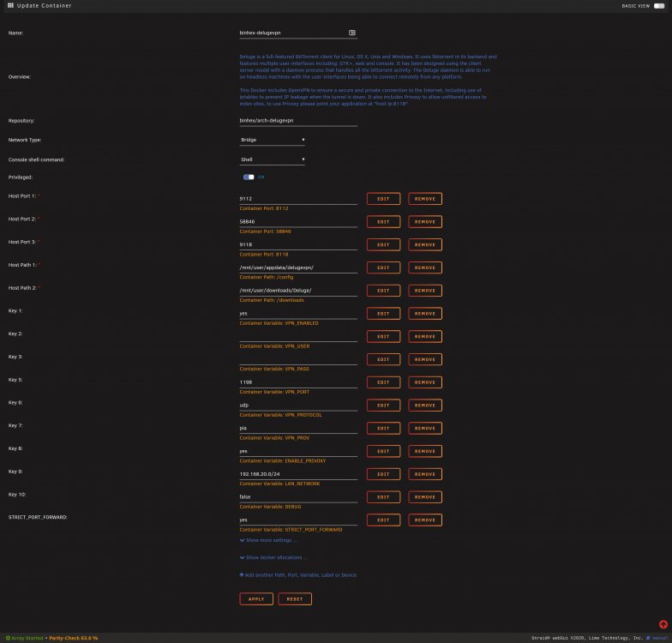The image size is (672, 643).
Task: Remove Host Port 2 (58846)
Action: (x=425, y=221)
